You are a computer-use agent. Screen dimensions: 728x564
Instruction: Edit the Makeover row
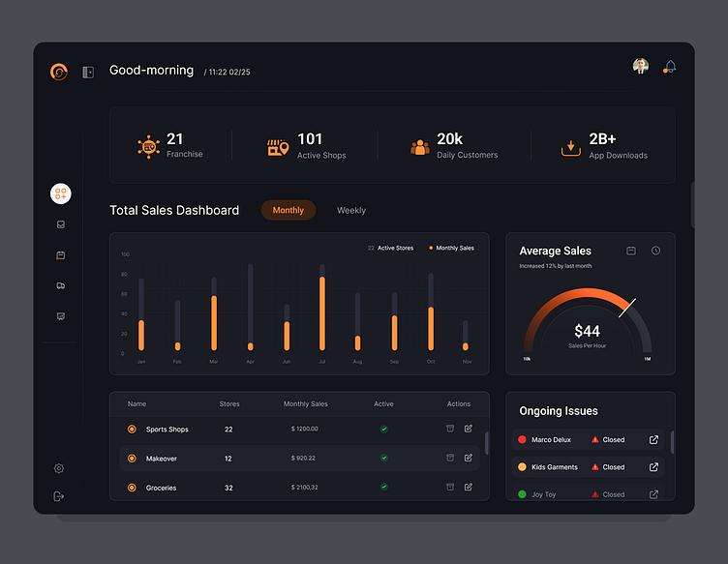click(x=469, y=458)
